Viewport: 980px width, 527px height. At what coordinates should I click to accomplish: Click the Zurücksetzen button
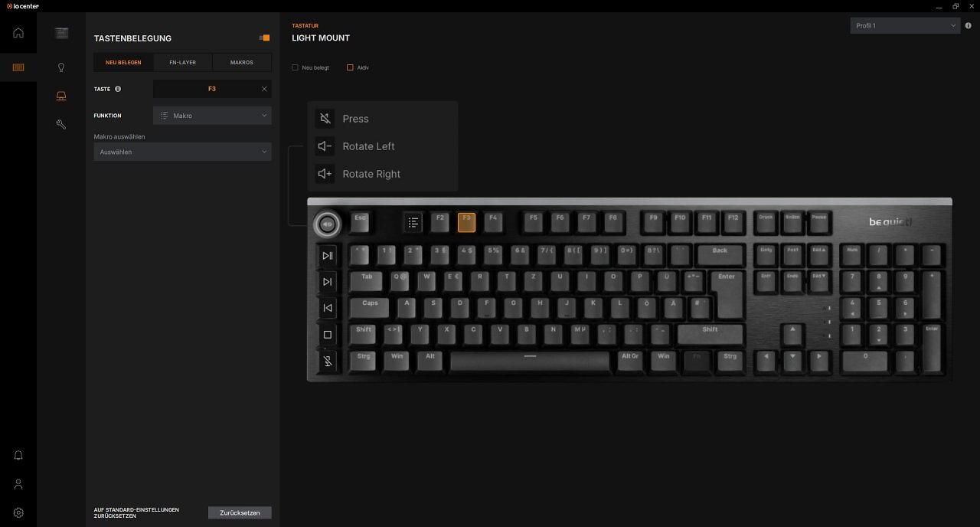(x=240, y=512)
